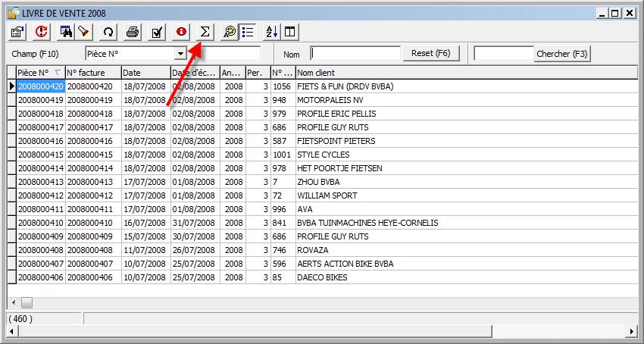Screen dimensions: 644x344
Task: Select client MOTORPALEIS NV
Action: tap(330, 100)
